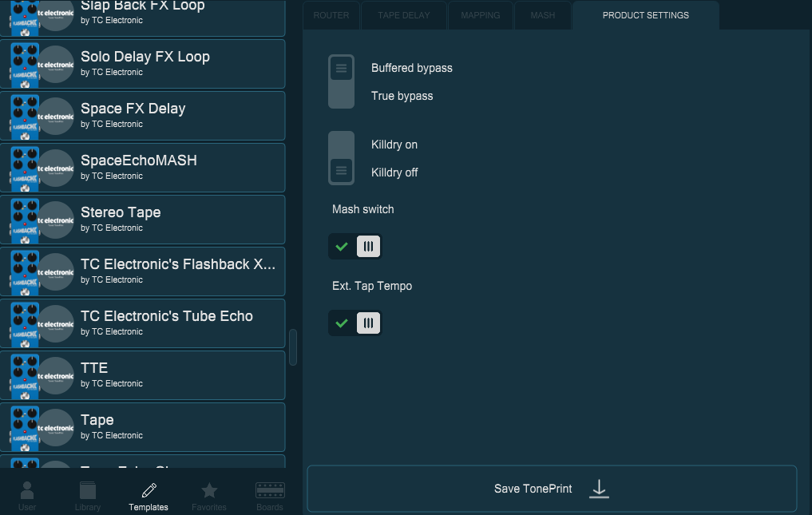Viewport: 812px width, 515px height.
Task: Click the tc electronic logo on Flashback X template
Action: coord(56,272)
